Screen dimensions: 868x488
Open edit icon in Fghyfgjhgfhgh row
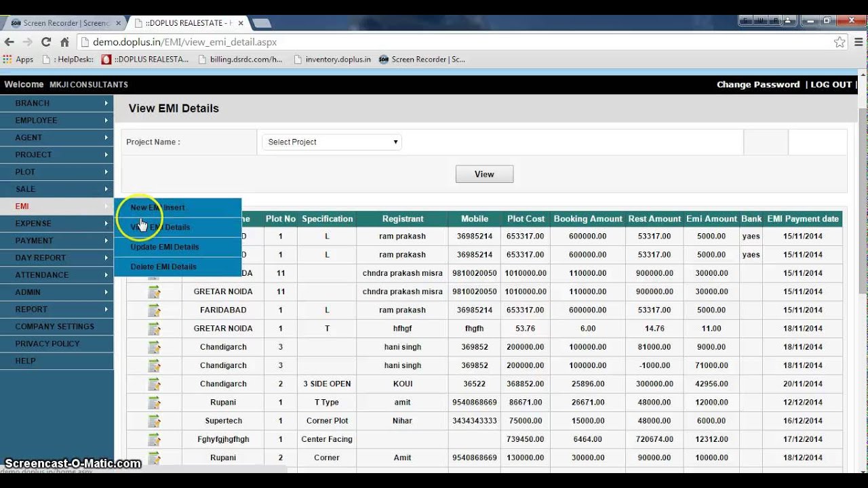155,439
